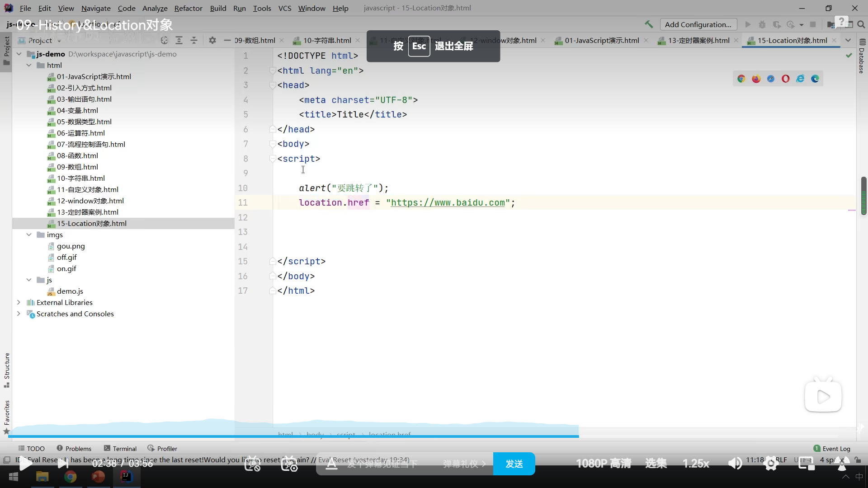This screenshot has width=868, height=488.
Task: Click Collapse All icon in Project panel
Action: [x=194, y=40]
